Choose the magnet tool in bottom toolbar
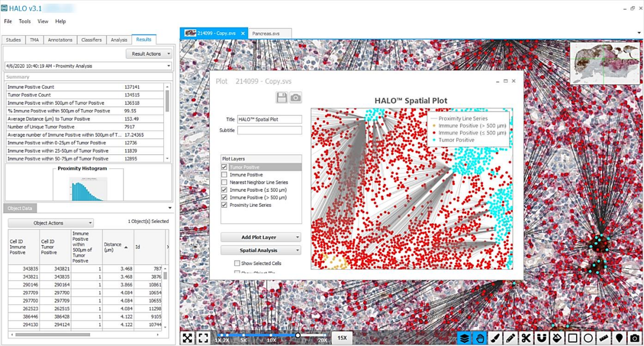Image resolution: width=644 pixels, height=346 pixels. pyautogui.click(x=542, y=338)
